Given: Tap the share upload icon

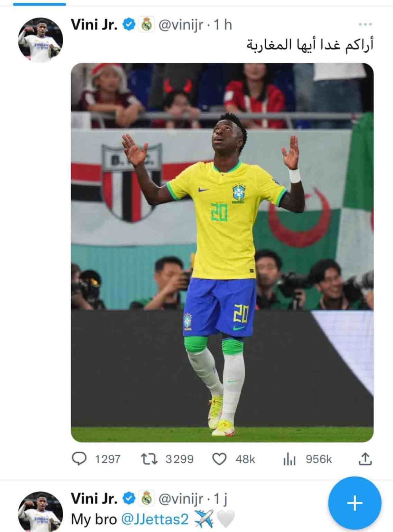Looking at the screenshot, I should (x=365, y=459).
